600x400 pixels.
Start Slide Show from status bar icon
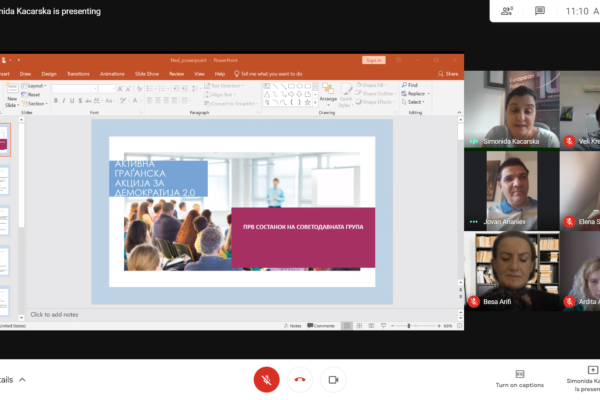click(x=383, y=326)
